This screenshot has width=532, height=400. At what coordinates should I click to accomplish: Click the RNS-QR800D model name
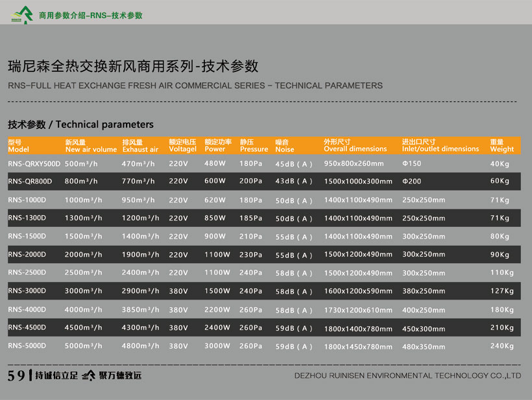coord(30,182)
